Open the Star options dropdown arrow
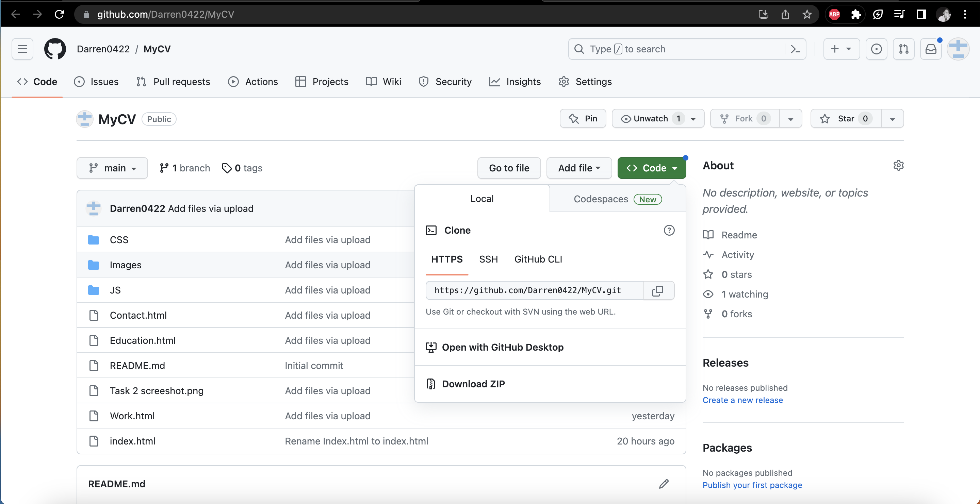Image resolution: width=980 pixels, height=504 pixels. [892, 118]
